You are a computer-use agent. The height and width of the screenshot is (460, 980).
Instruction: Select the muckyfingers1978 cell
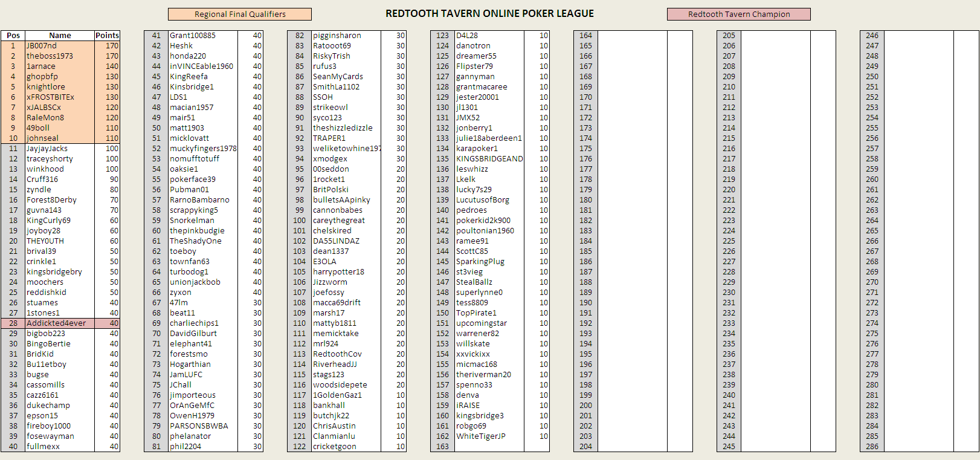coord(203,149)
